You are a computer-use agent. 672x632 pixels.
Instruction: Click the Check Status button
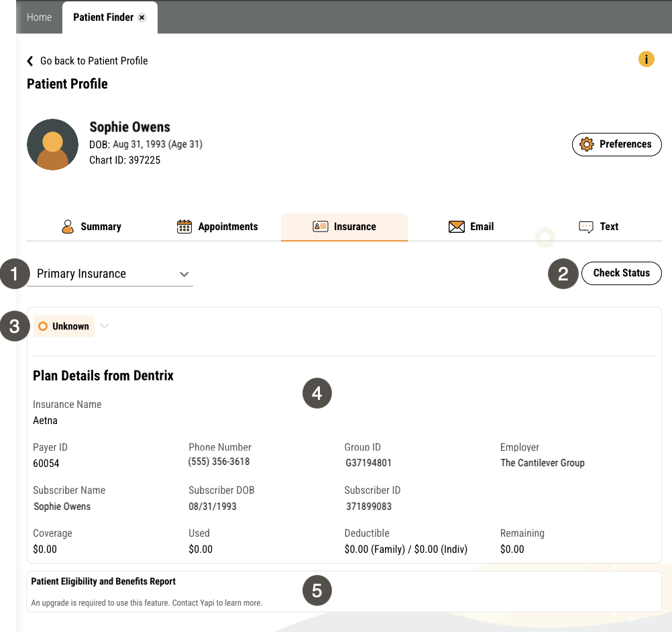[x=622, y=273]
